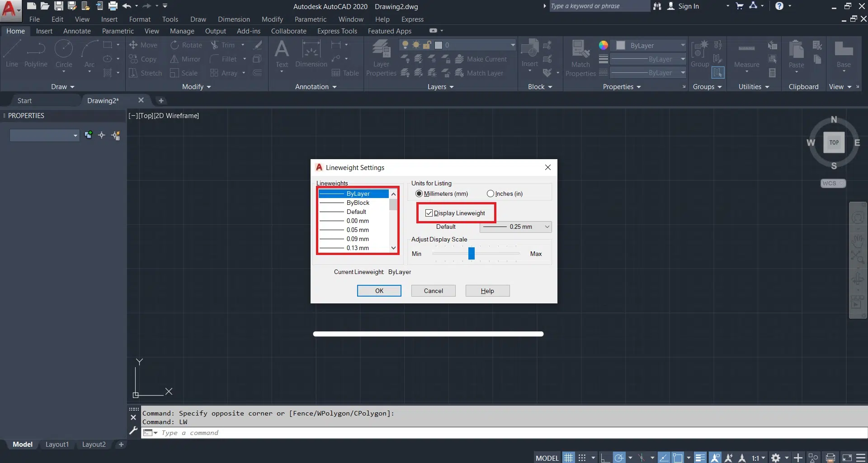Uncheck the Display Lineweight checkbox
The height and width of the screenshot is (463, 868).
pyautogui.click(x=429, y=213)
